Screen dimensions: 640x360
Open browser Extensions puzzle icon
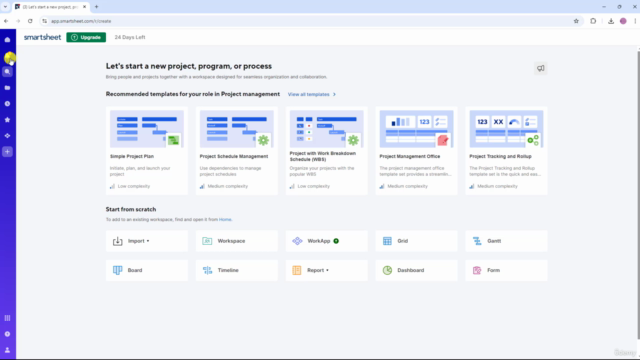tap(593, 21)
